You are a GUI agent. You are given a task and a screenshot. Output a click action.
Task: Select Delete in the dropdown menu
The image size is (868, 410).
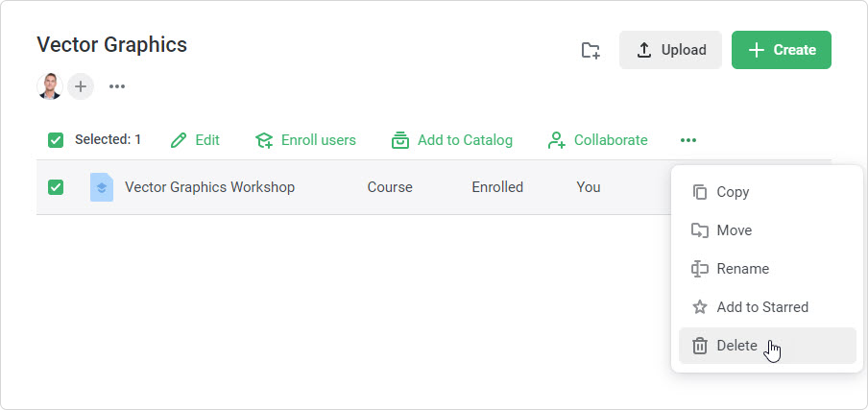pyautogui.click(x=736, y=346)
